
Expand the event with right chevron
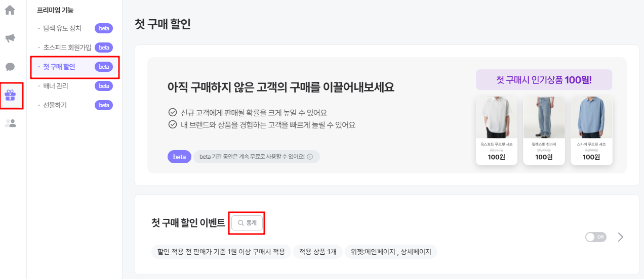click(621, 237)
